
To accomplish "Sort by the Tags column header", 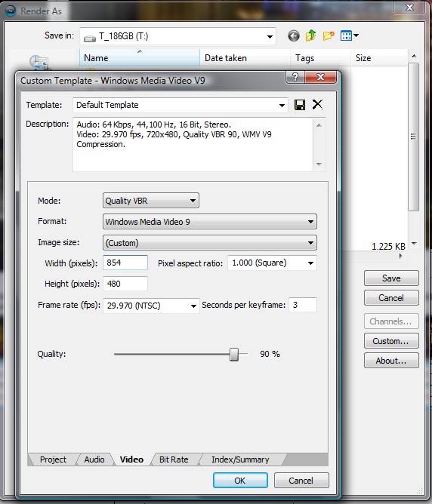I will tap(320, 58).
